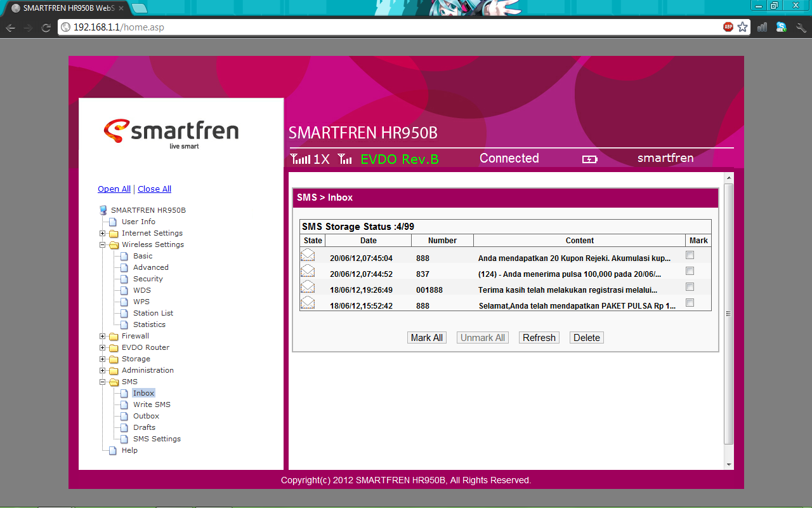Click the Firewall folder icon
Screen dimensions: 812x508
click(x=114, y=336)
